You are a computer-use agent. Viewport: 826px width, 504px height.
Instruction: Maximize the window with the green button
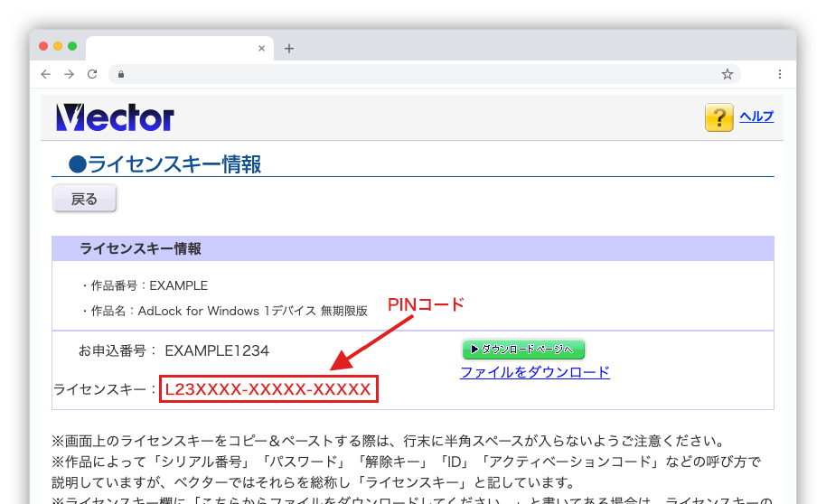pyautogui.click(x=72, y=46)
